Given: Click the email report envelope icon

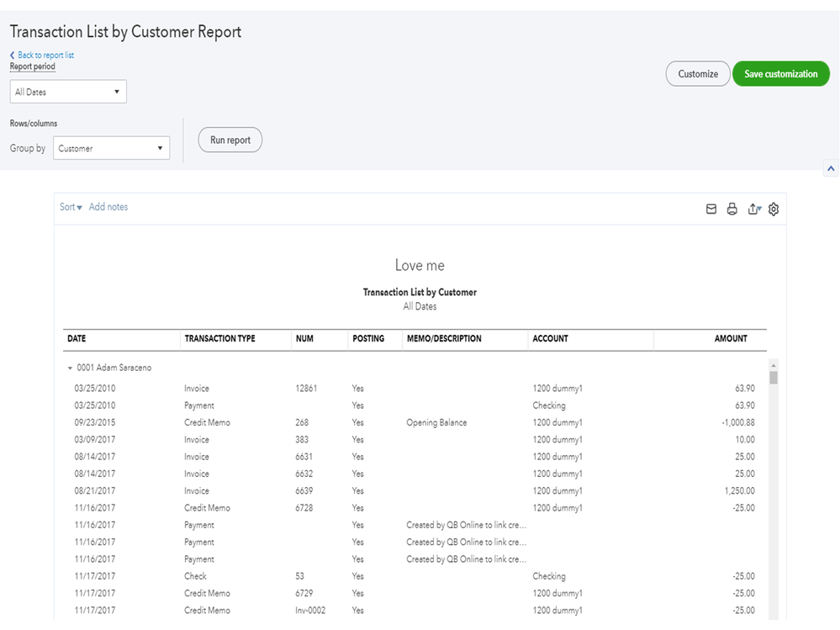Looking at the screenshot, I should tap(711, 209).
